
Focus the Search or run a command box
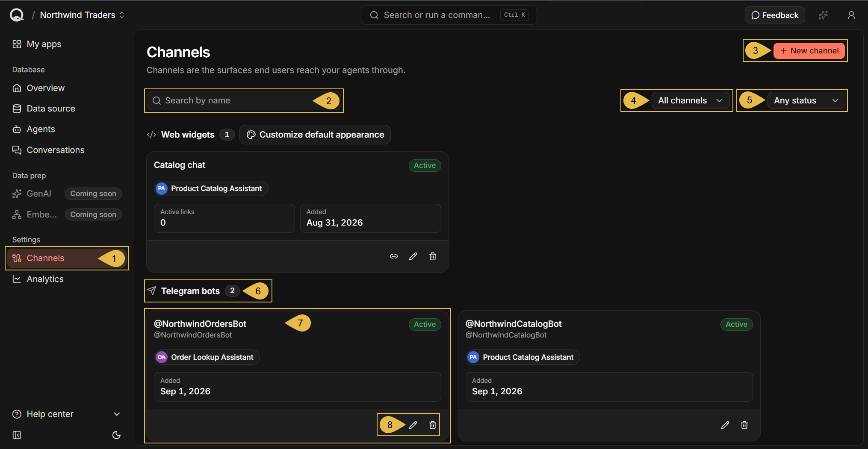tap(449, 15)
